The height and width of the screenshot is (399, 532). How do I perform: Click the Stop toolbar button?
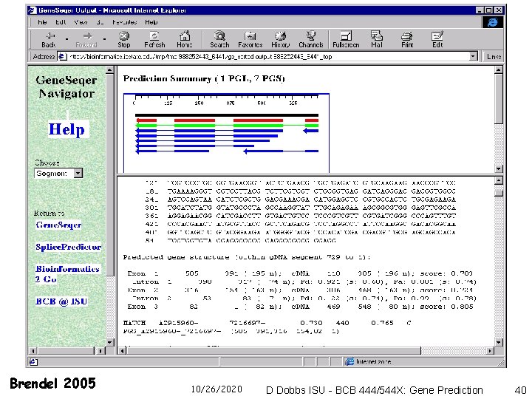[124, 40]
